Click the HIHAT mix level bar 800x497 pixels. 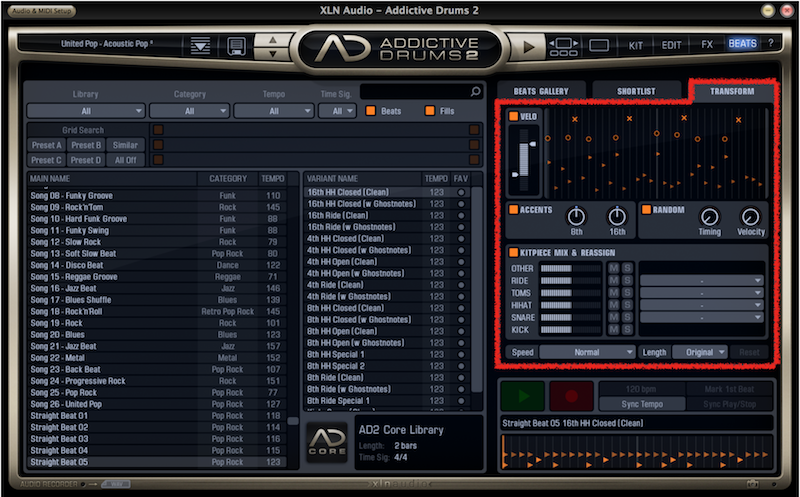[570, 305]
